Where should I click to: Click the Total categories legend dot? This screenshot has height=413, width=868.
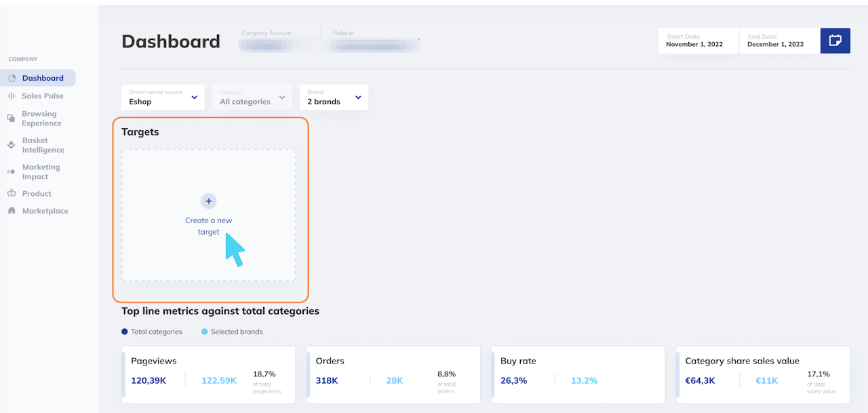pyautogui.click(x=125, y=332)
